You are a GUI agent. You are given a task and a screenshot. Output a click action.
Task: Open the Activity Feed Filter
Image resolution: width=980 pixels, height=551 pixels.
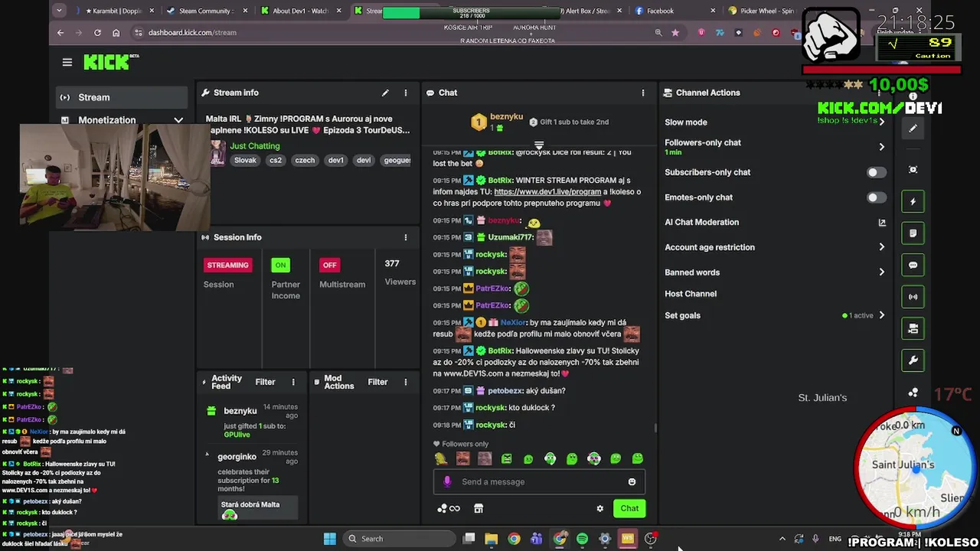click(265, 382)
